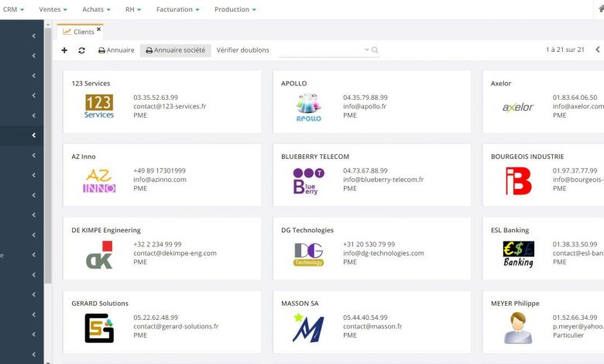Click email info@blueberry-telecom.fr

click(x=383, y=180)
